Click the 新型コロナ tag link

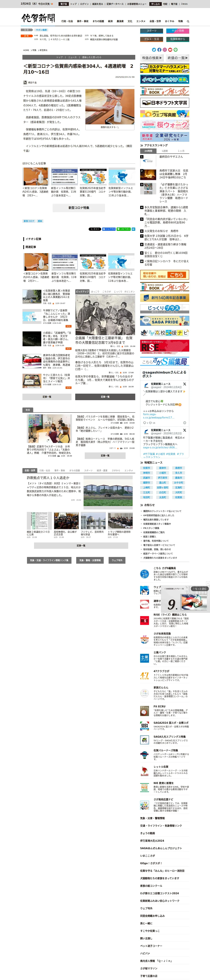tap(29, 221)
